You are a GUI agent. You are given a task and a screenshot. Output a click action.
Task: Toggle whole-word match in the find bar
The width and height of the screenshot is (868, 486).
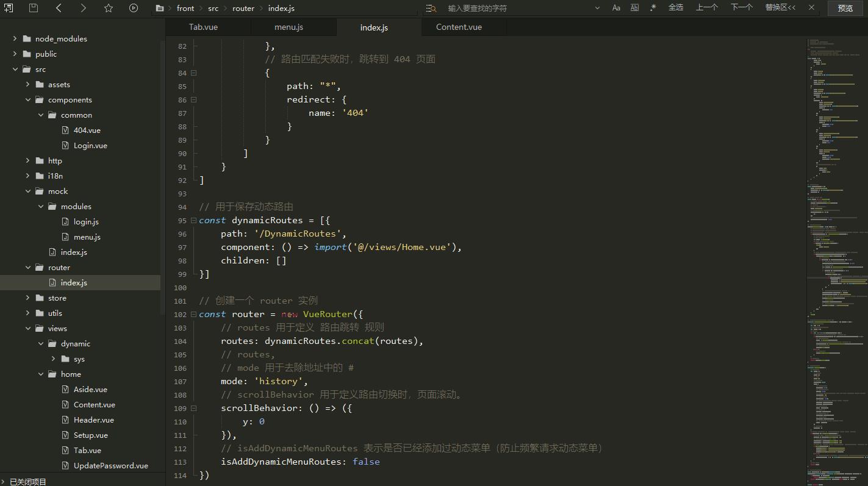(x=634, y=8)
